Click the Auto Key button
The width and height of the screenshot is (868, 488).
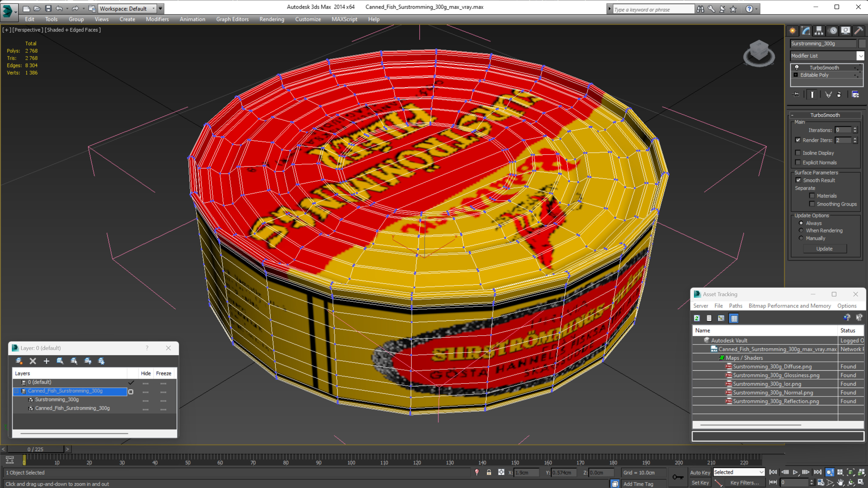(699, 472)
